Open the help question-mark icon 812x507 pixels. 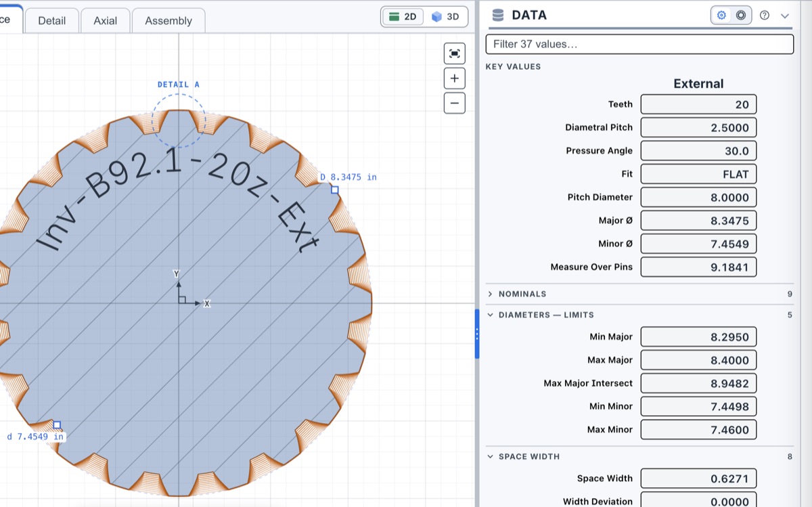point(765,15)
